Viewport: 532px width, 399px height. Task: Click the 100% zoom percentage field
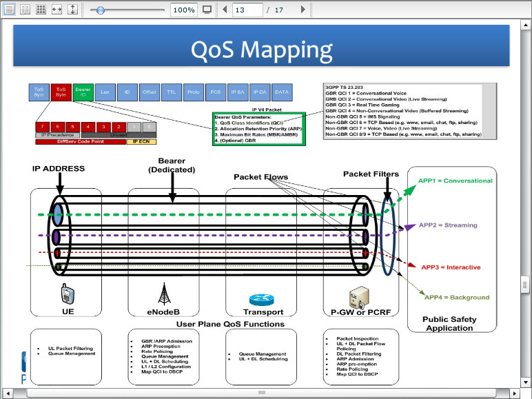183,10
